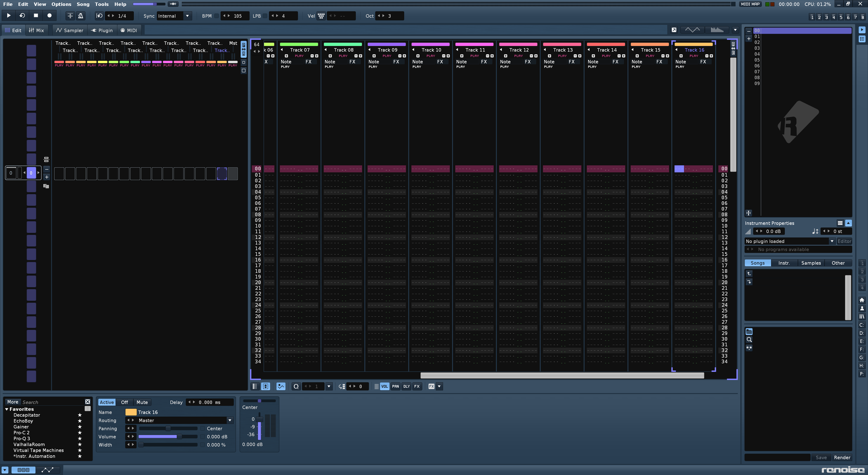
Task: Tick the BPM automation checkbox
Action: (216, 16)
